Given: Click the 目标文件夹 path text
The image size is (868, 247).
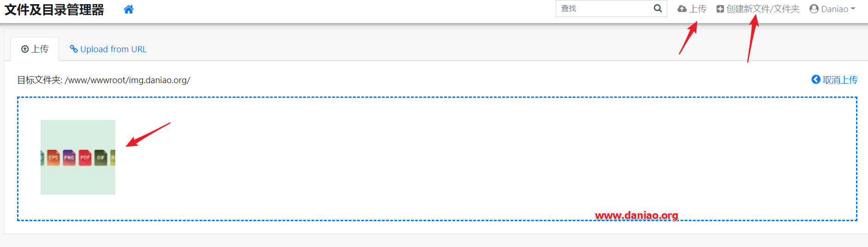Looking at the screenshot, I should tap(104, 80).
